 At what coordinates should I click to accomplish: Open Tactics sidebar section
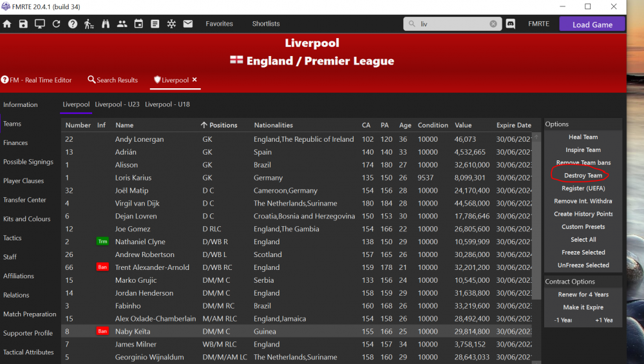tap(12, 238)
